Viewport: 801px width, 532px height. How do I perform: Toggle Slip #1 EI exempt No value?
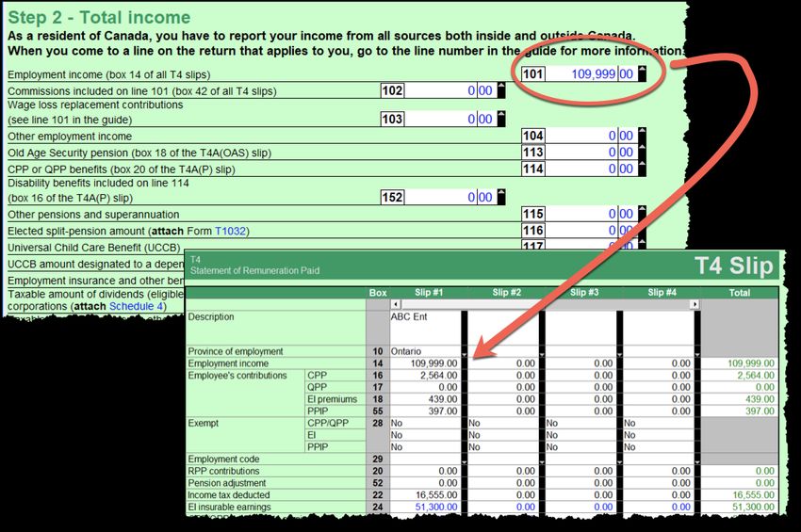(425, 435)
